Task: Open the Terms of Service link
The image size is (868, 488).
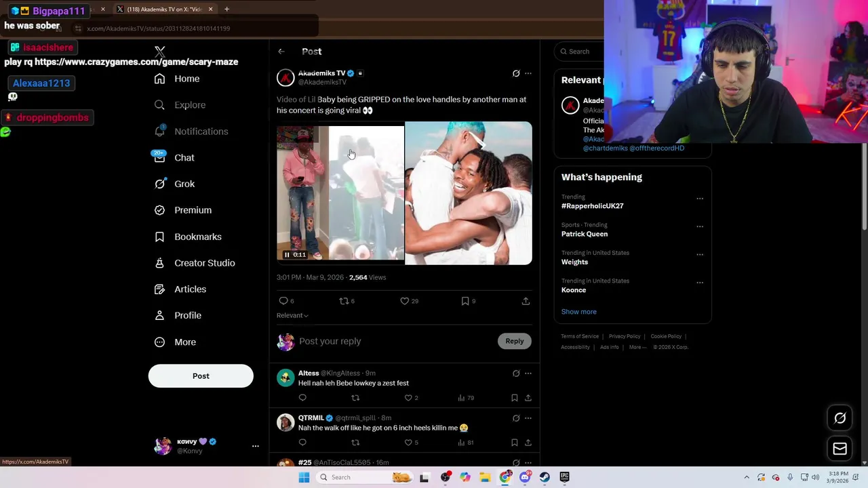Action: [580, 336]
